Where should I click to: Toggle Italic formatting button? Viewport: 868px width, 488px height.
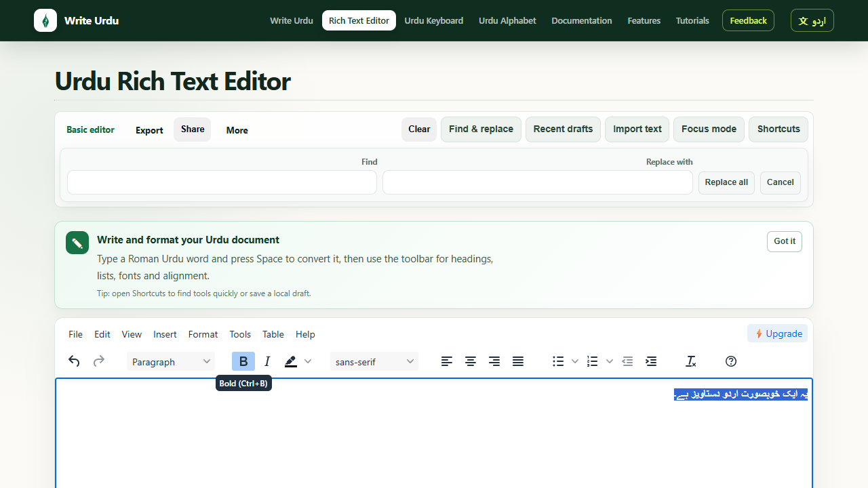(267, 361)
